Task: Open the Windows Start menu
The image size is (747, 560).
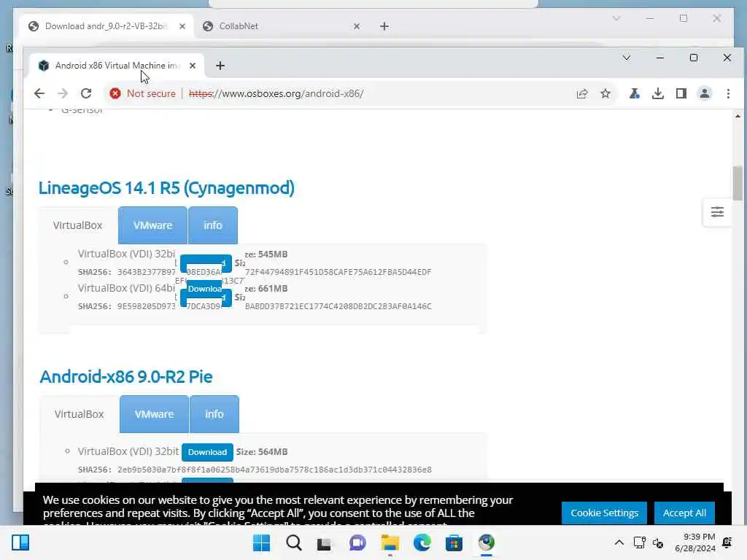Action: click(262, 542)
